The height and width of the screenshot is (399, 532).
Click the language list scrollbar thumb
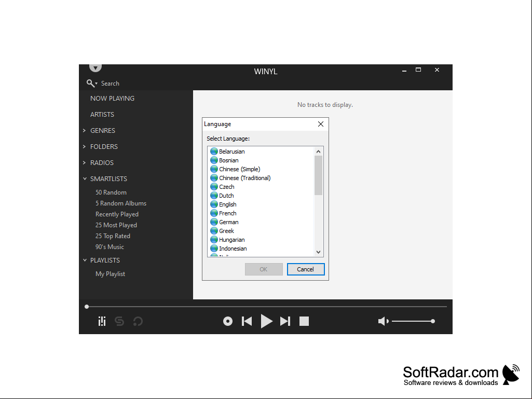click(x=318, y=175)
